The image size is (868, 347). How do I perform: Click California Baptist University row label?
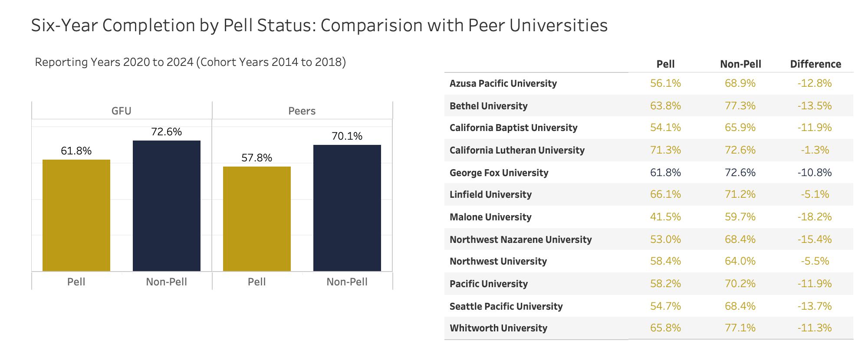coord(513,128)
